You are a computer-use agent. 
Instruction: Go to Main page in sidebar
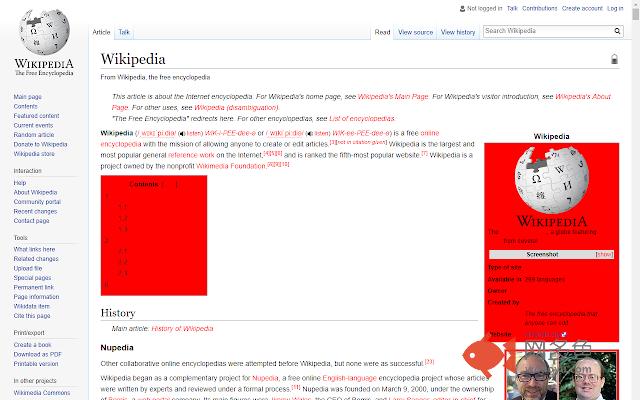28,97
